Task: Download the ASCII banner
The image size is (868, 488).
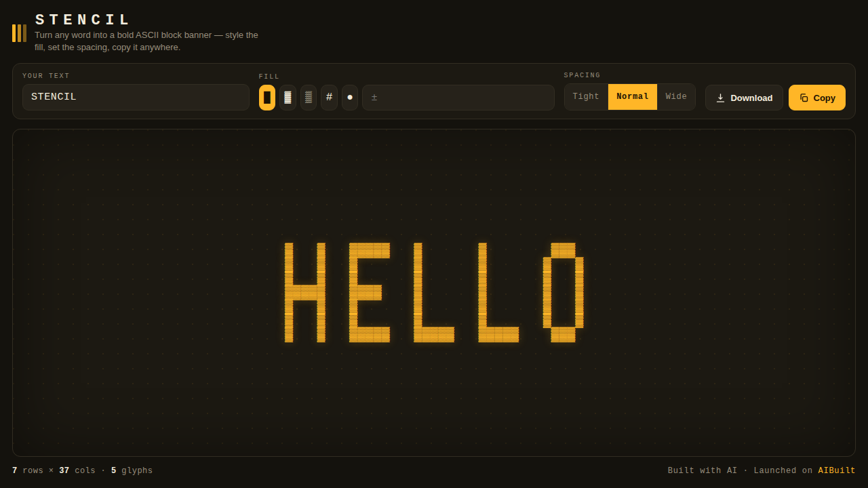Action: click(744, 98)
